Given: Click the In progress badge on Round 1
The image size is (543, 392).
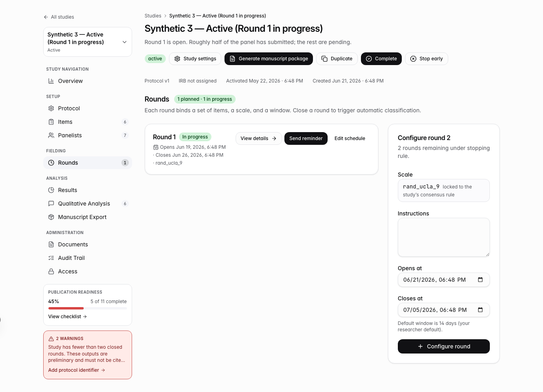Looking at the screenshot, I should pyautogui.click(x=195, y=137).
